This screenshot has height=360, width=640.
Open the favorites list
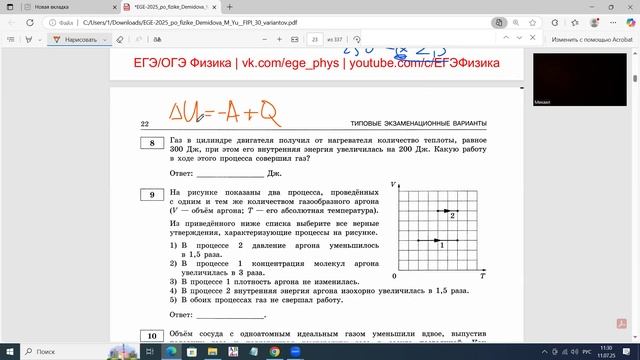575,23
